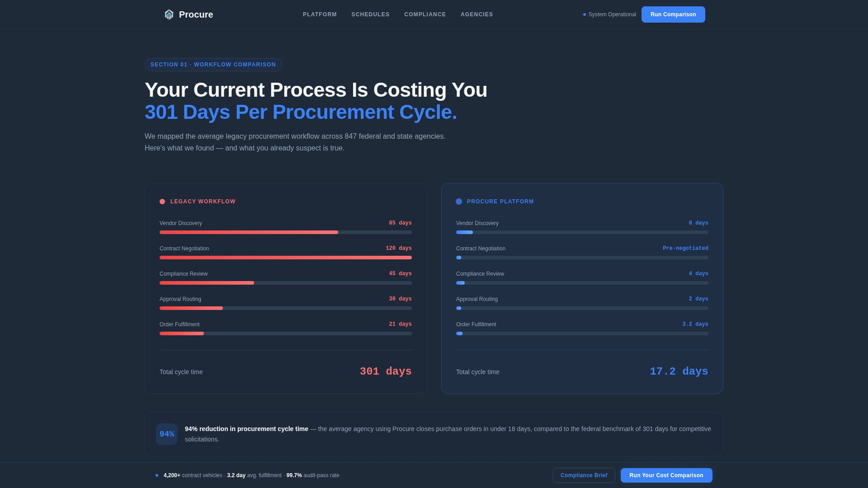Image resolution: width=868 pixels, height=488 pixels.
Task: Open the Agencies nav item
Action: point(476,14)
